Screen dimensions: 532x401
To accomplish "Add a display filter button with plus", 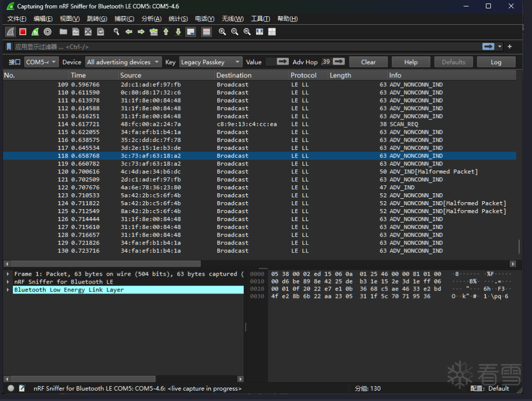I will point(510,47).
